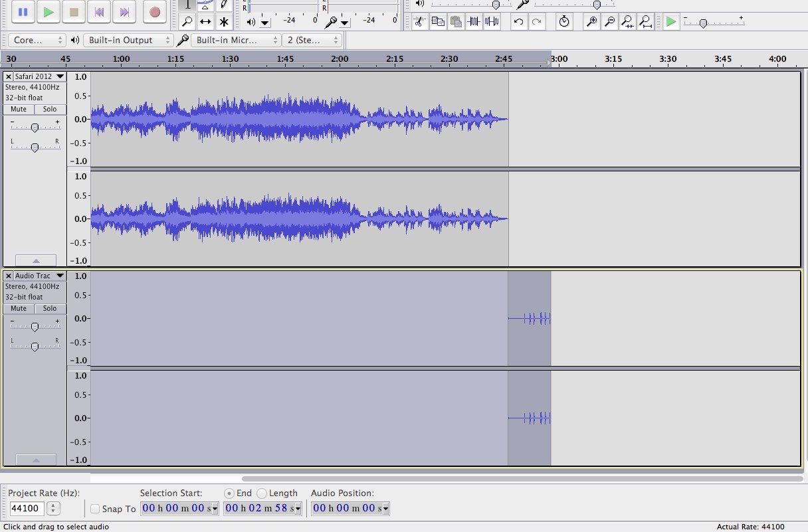Click the Record button

click(x=155, y=11)
